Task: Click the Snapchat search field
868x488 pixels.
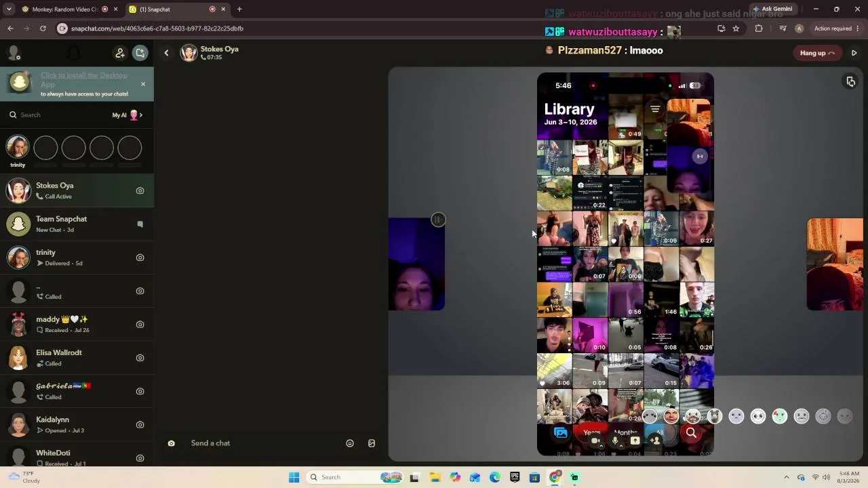Action: pos(58,115)
